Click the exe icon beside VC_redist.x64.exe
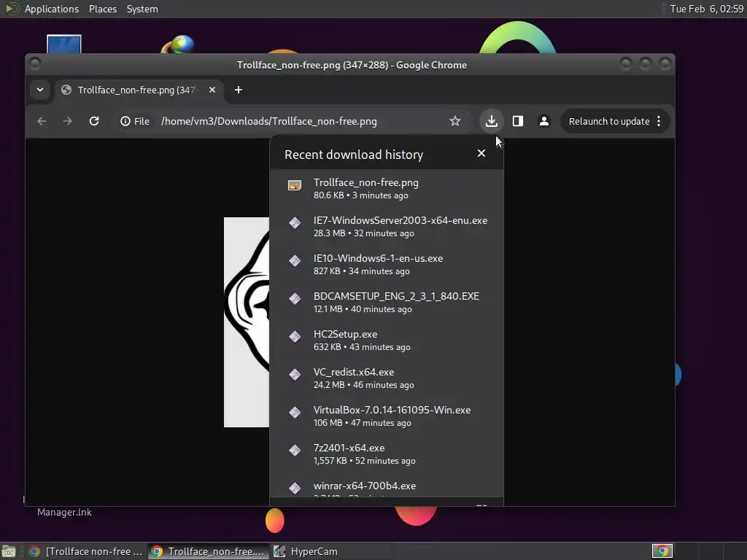747x560 pixels. click(x=295, y=374)
